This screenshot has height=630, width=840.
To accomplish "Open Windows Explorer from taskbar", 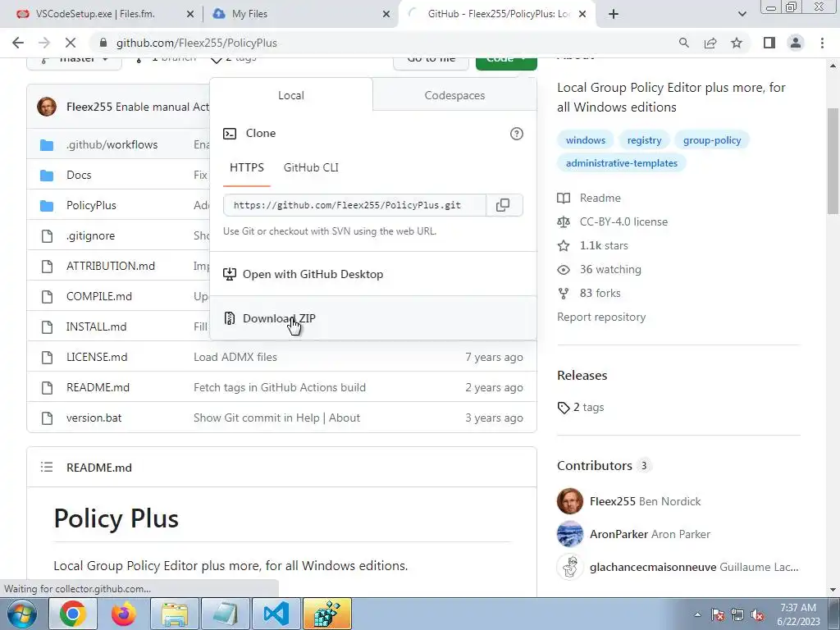I will (175, 614).
